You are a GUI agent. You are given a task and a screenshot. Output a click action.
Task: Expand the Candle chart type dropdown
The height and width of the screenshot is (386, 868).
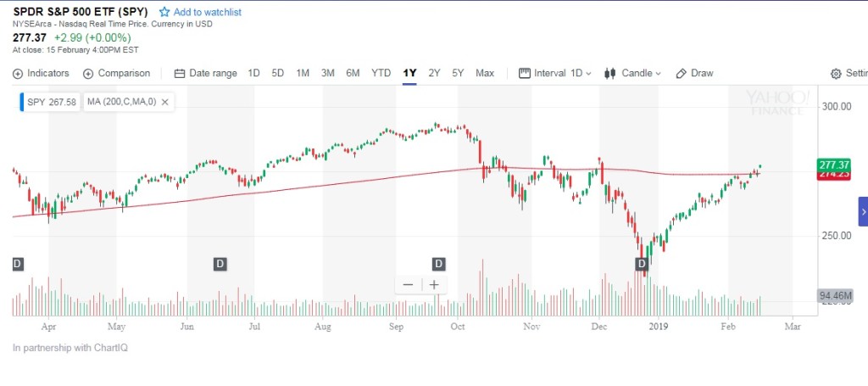[632, 73]
